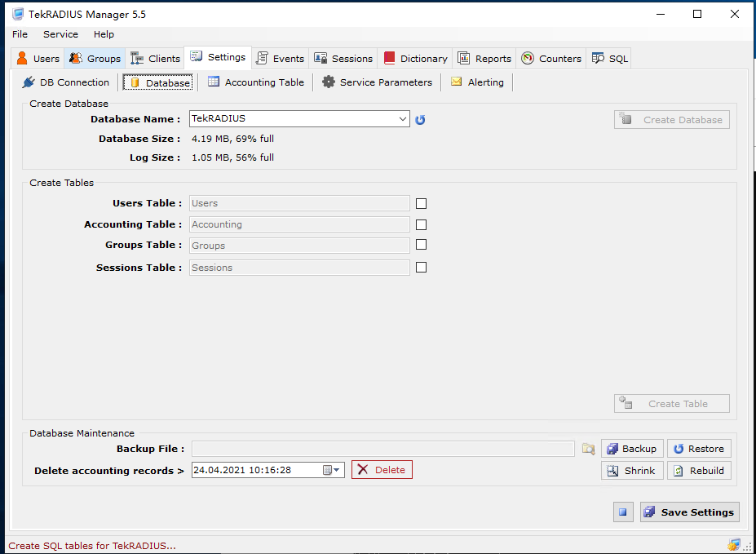Open the SQL tab
The image size is (756, 554).
click(609, 59)
